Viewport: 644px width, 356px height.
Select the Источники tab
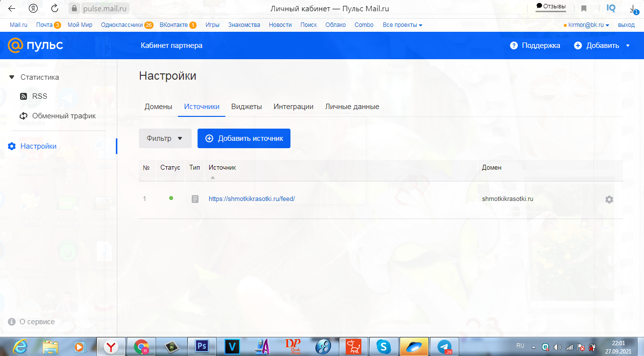201,107
